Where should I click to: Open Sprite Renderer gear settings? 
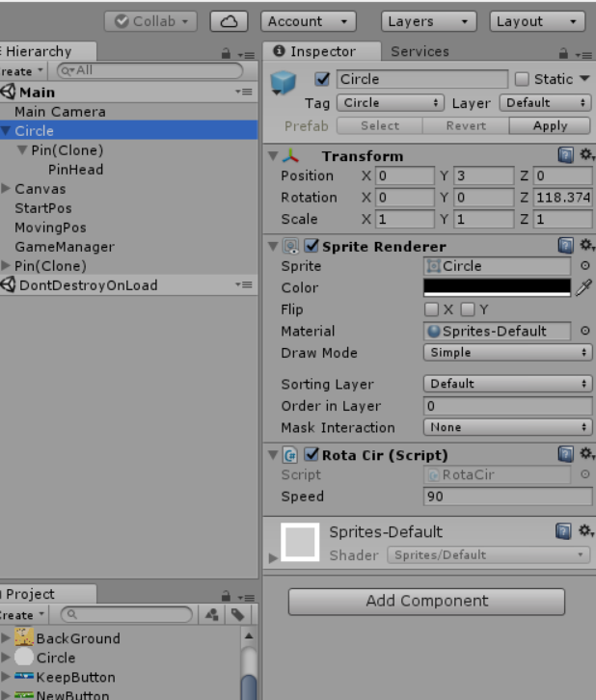point(586,245)
